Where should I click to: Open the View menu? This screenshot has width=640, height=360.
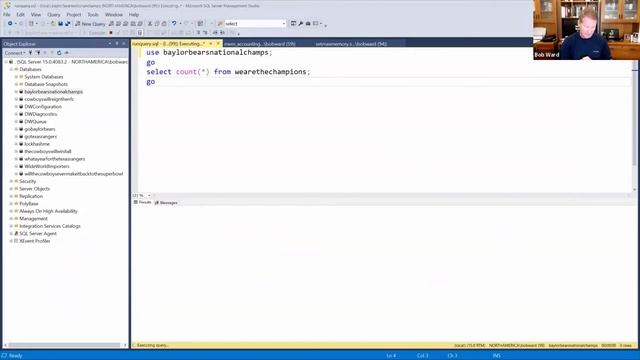(36, 14)
